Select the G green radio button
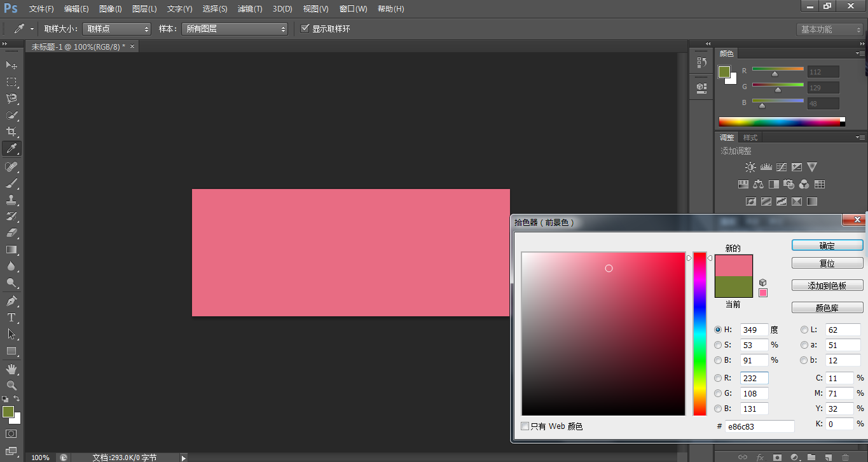 pyautogui.click(x=718, y=393)
